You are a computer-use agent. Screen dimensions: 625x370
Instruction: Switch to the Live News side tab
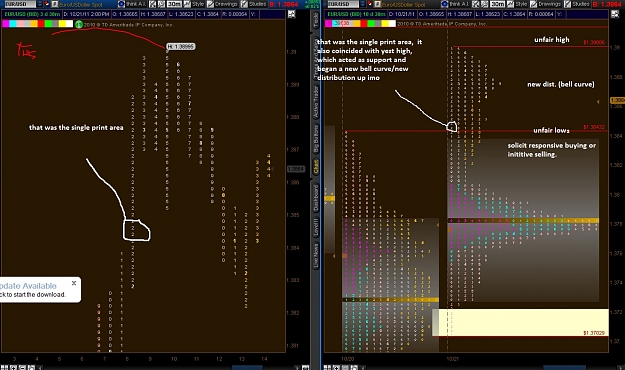(316, 256)
